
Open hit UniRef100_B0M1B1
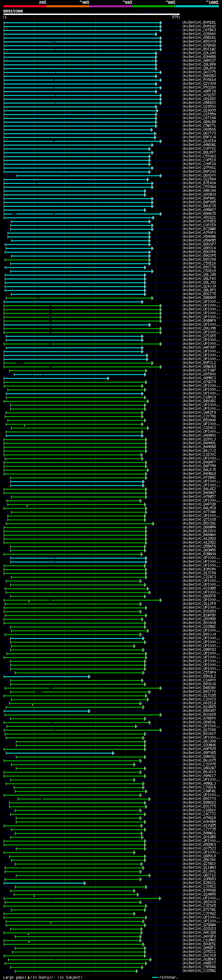[199, 23]
